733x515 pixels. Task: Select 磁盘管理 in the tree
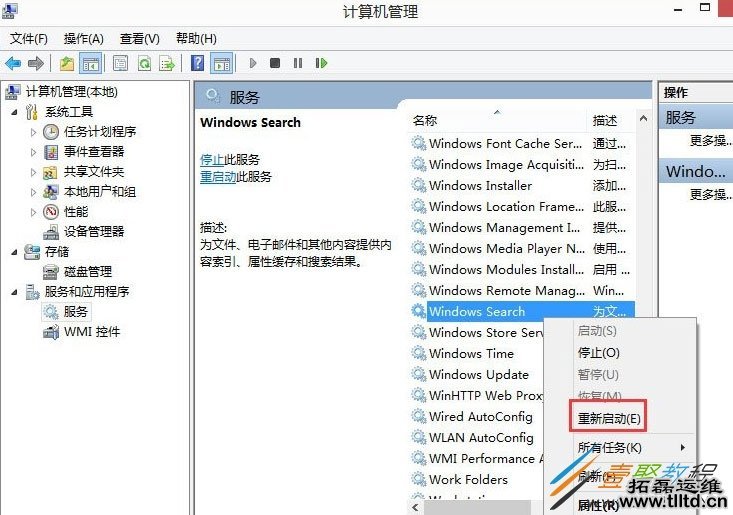tap(88, 272)
